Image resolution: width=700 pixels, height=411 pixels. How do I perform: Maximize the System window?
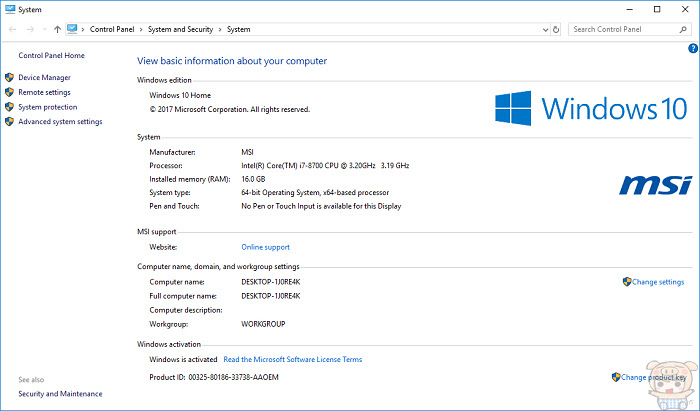[x=657, y=9]
